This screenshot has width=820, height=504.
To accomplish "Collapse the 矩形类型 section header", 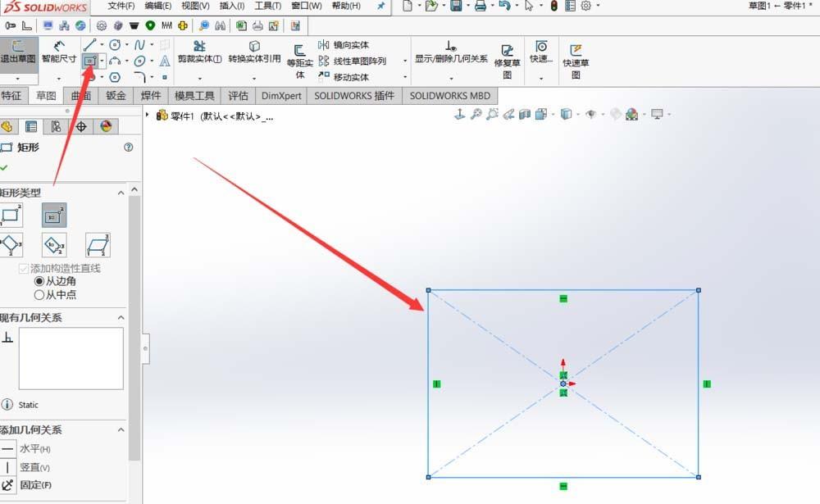I will tap(120, 193).
